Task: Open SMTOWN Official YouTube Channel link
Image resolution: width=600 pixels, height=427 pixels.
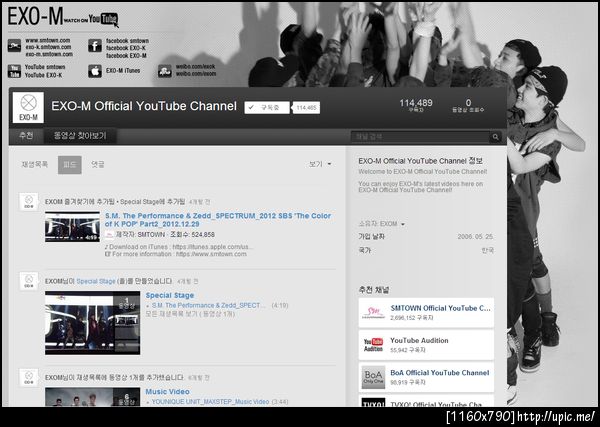Action: coord(440,308)
